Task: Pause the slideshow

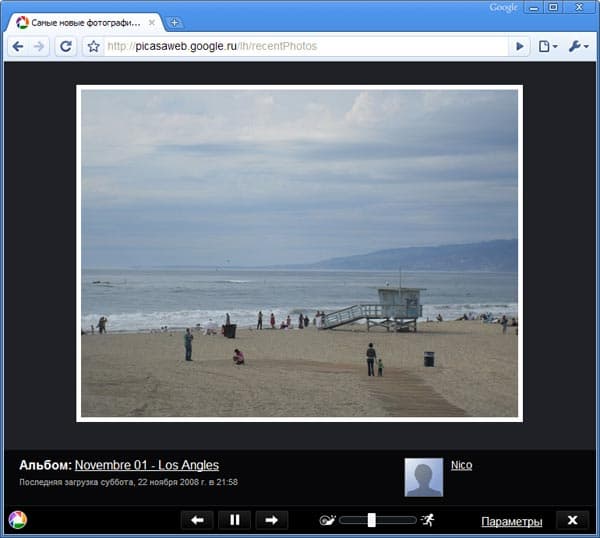Action: coord(235,520)
